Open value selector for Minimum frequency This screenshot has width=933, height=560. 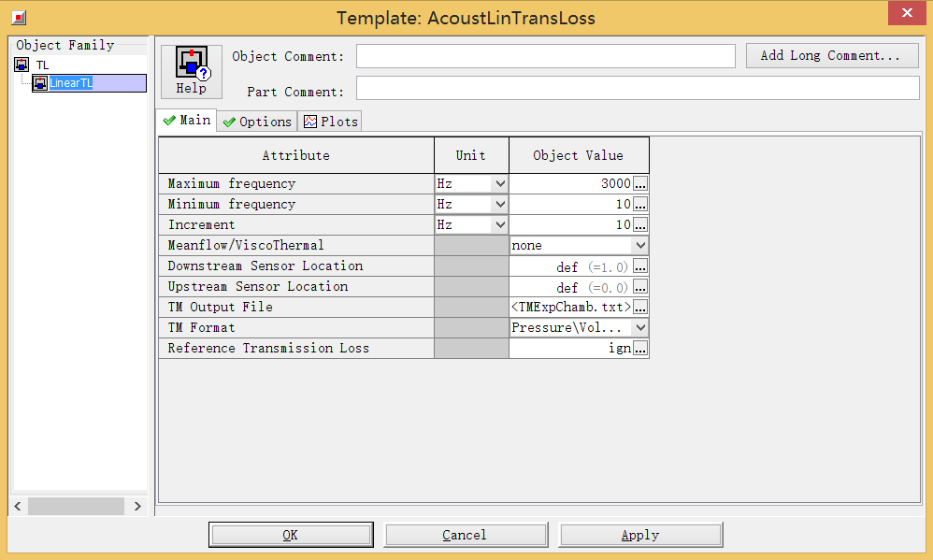click(x=640, y=205)
